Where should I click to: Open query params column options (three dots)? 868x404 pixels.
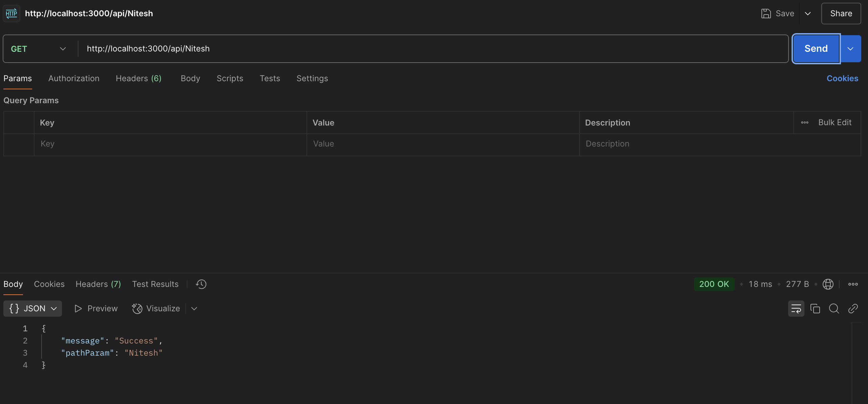[805, 122]
